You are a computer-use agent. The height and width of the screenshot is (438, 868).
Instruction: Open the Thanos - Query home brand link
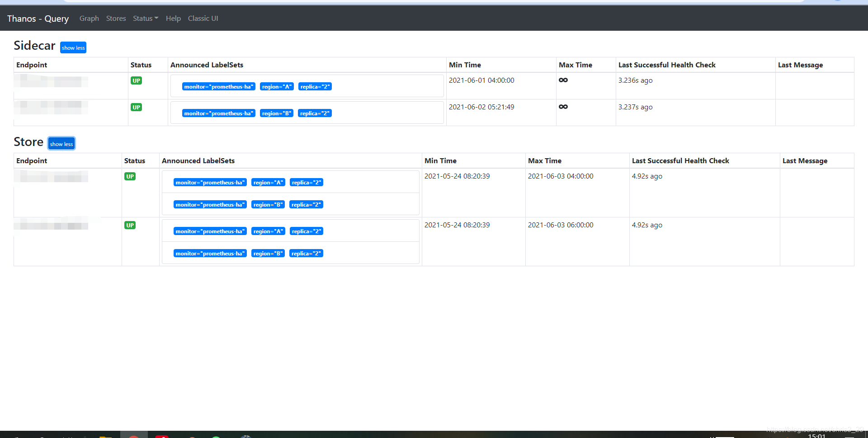38,19
